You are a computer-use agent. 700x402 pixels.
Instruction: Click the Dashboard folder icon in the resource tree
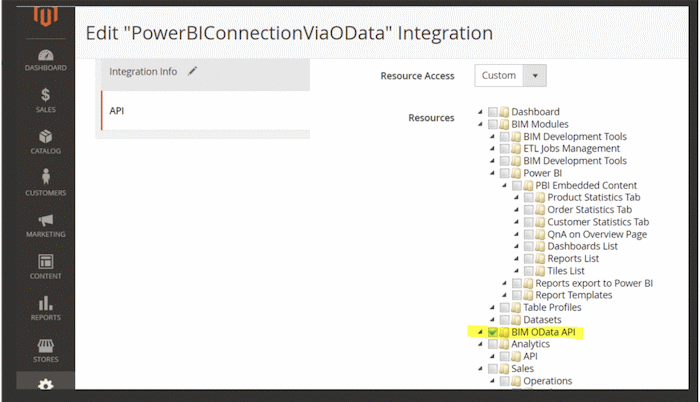click(x=504, y=112)
